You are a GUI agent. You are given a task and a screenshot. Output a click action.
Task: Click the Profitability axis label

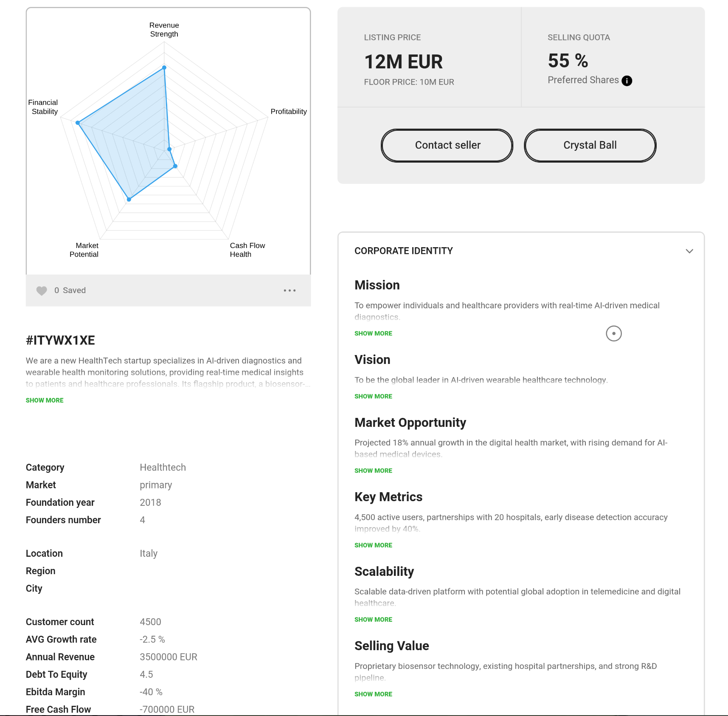(x=289, y=111)
